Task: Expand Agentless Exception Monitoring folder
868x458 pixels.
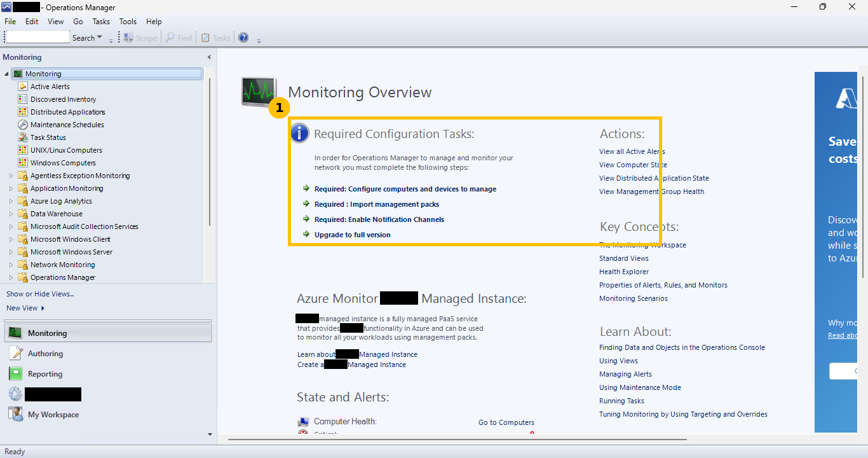Action: coord(11,176)
